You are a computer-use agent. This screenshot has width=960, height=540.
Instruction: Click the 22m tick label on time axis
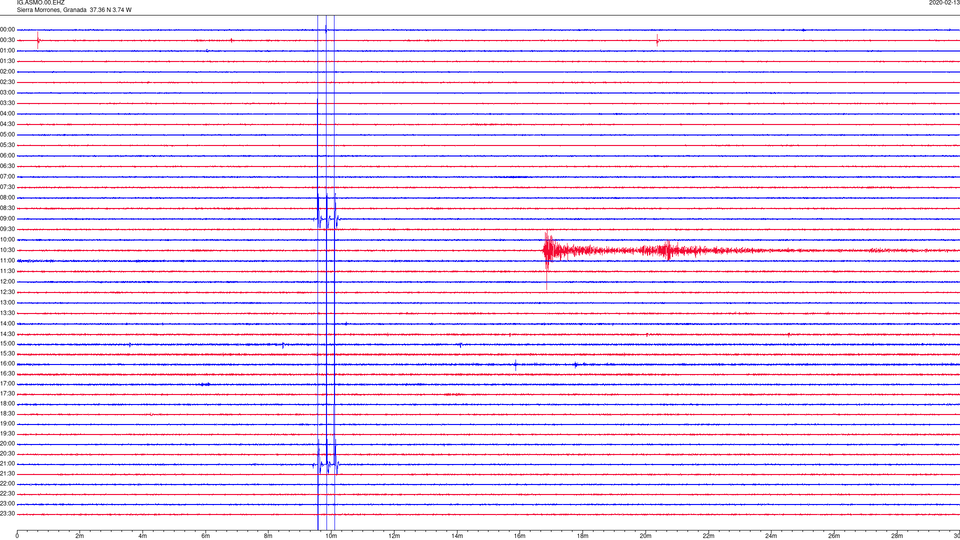(708, 536)
